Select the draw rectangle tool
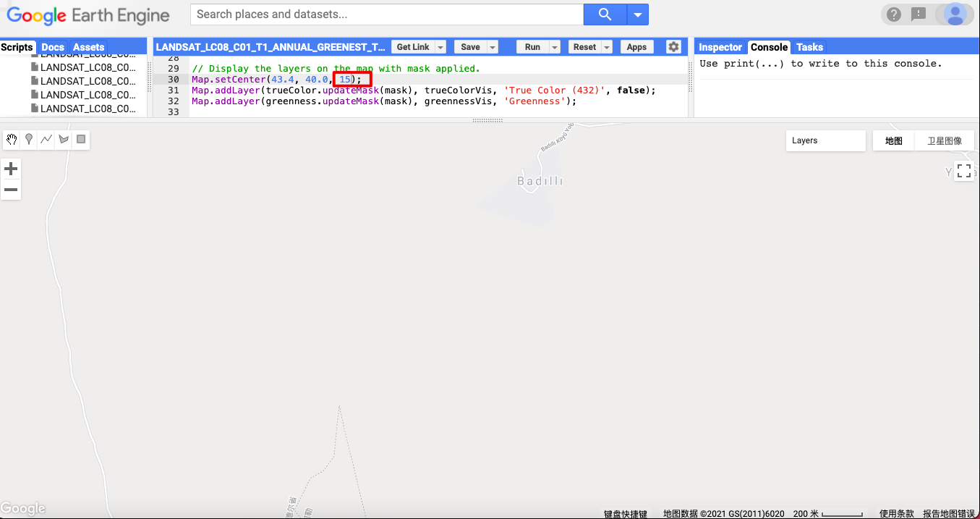Viewport: 980px width, 519px height. (x=81, y=139)
